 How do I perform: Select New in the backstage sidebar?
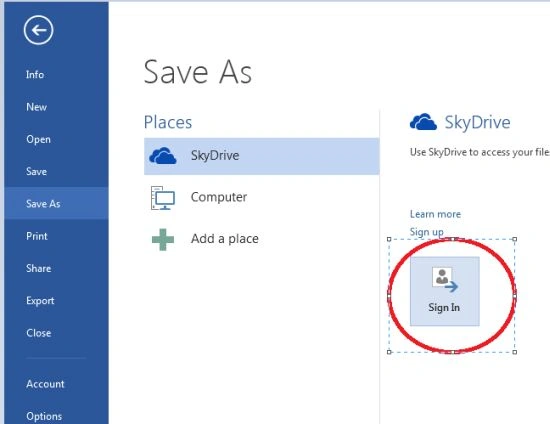(x=36, y=107)
